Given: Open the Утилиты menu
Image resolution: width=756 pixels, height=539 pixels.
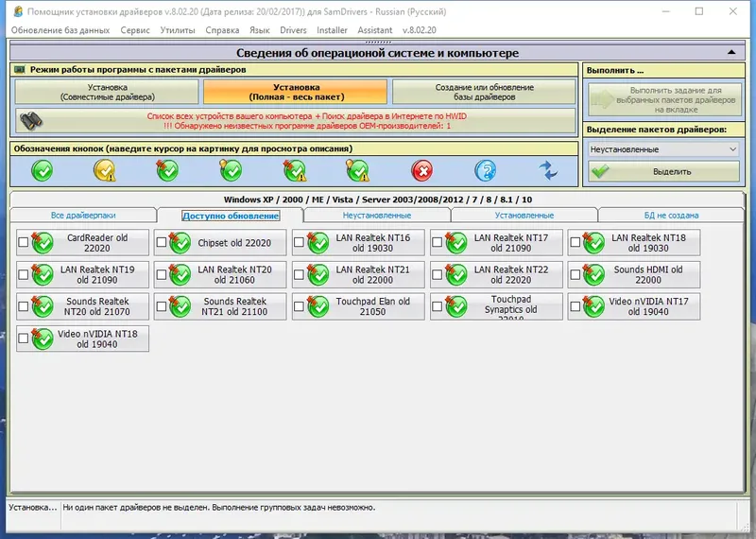Looking at the screenshot, I should [x=178, y=30].
